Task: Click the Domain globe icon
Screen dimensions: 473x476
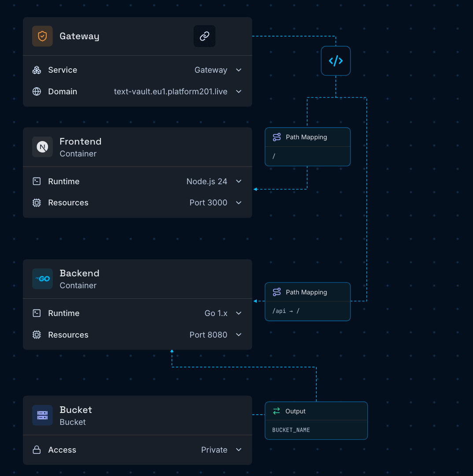Action: click(37, 91)
